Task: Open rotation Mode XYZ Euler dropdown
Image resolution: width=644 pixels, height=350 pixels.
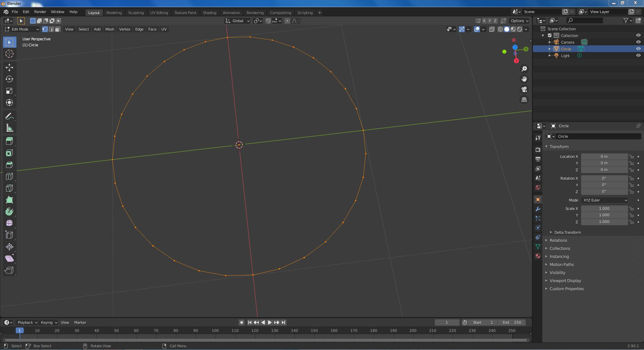Action: pos(604,200)
